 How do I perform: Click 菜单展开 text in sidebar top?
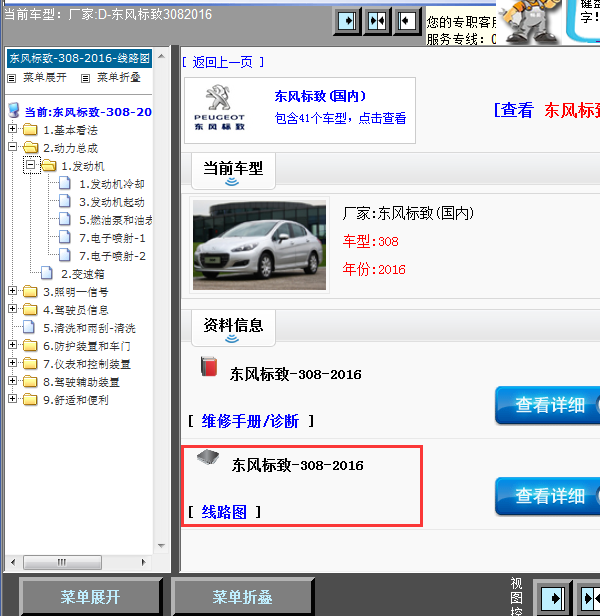pyautogui.click(x=45, y=78)
